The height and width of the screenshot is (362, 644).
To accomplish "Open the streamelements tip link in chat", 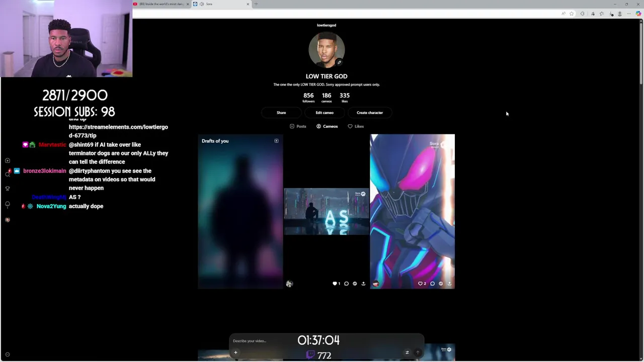I will [x=118, y=131].
